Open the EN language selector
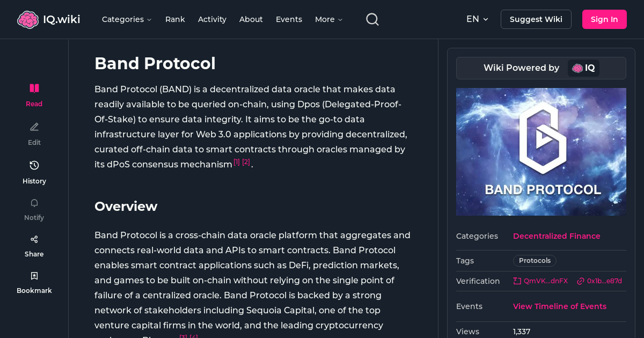The height and width of the screenshot is (338, 644). pyautogui.click(x=477, y=19)
